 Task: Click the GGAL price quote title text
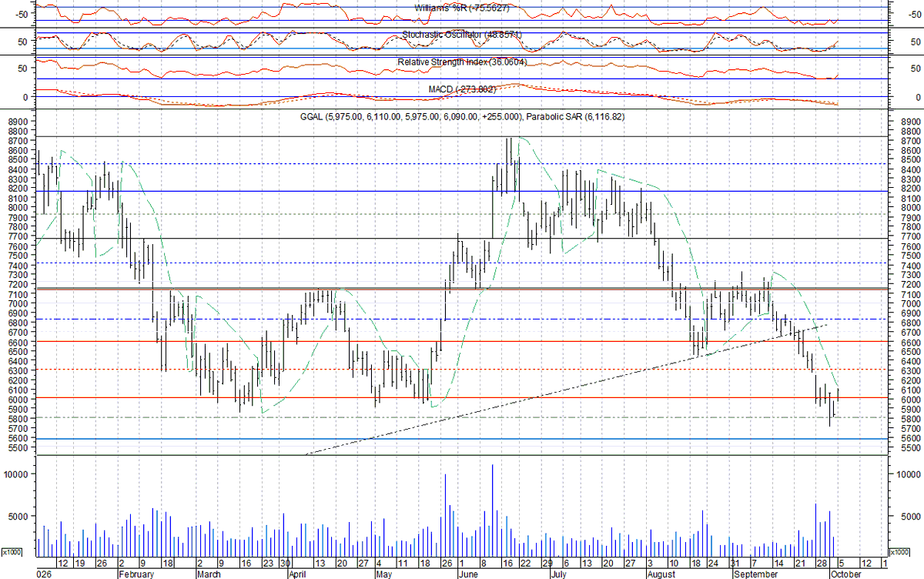pos(462,116)
